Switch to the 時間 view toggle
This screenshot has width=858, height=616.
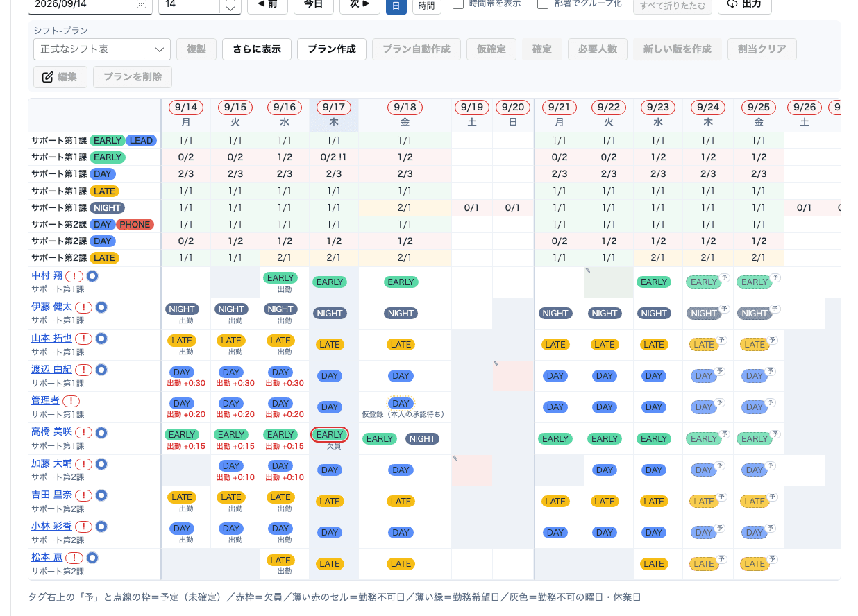coord(427,6)
